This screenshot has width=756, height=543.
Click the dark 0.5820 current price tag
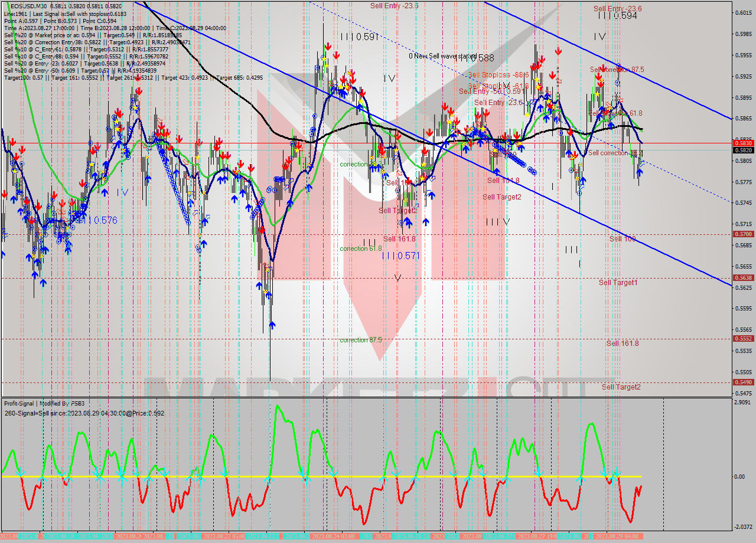(743, 150)
